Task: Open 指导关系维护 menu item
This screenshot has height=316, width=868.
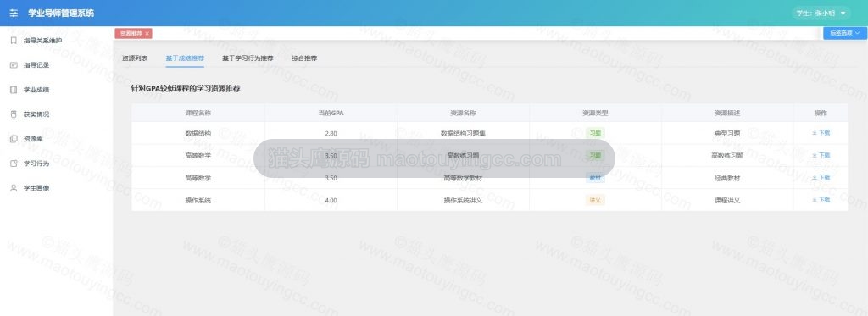Action: 57,41
